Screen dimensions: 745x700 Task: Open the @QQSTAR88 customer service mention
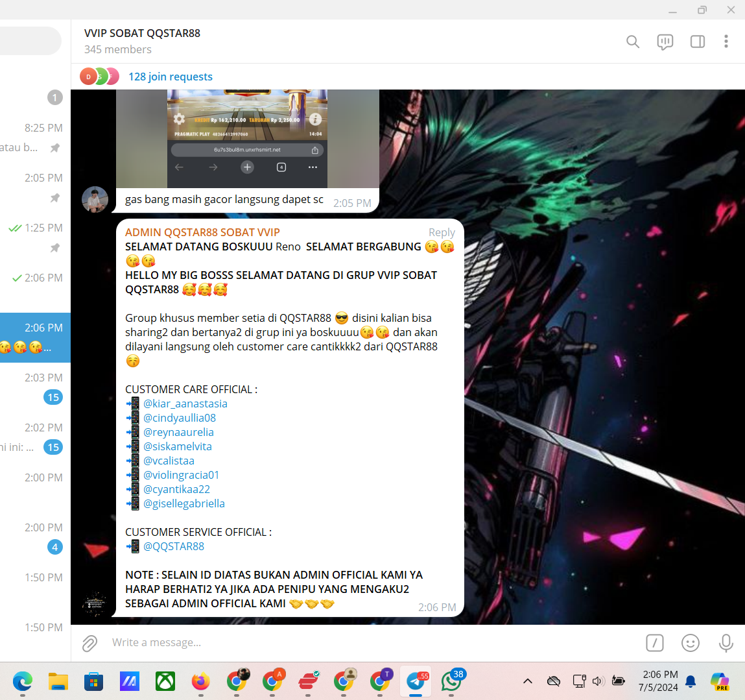click(x=173, y=546)
